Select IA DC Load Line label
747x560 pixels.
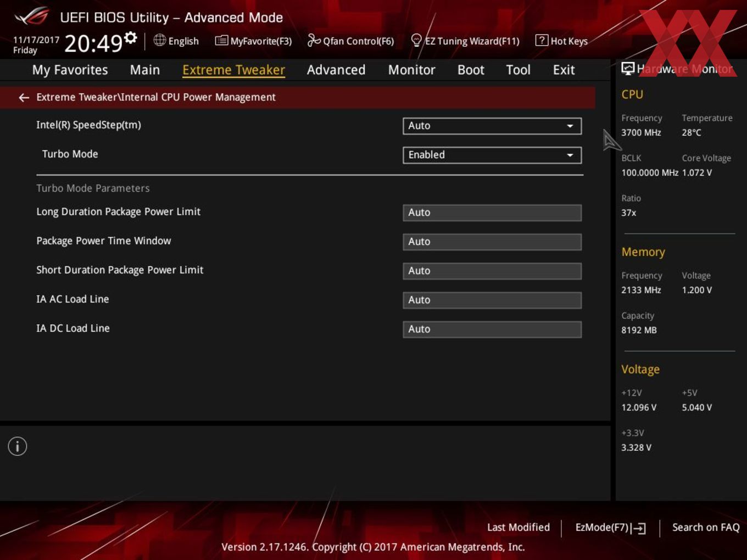coord(73,328)
